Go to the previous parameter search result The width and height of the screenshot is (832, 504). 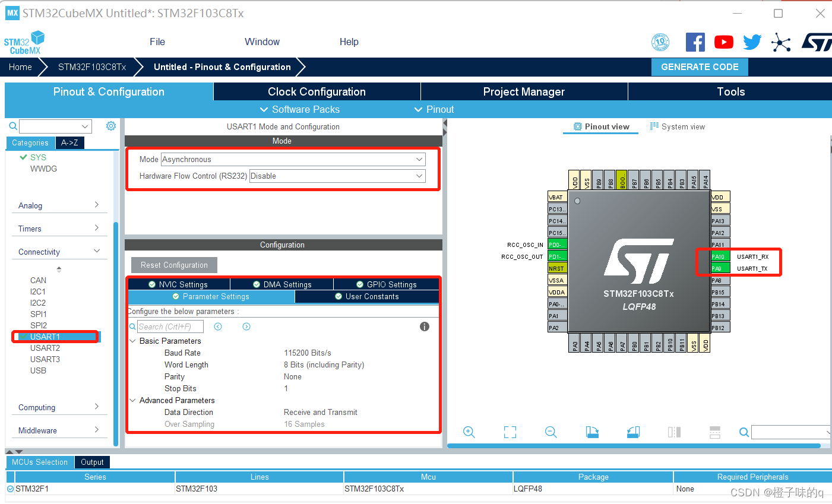pyautogui.click(x=218, y=327)
